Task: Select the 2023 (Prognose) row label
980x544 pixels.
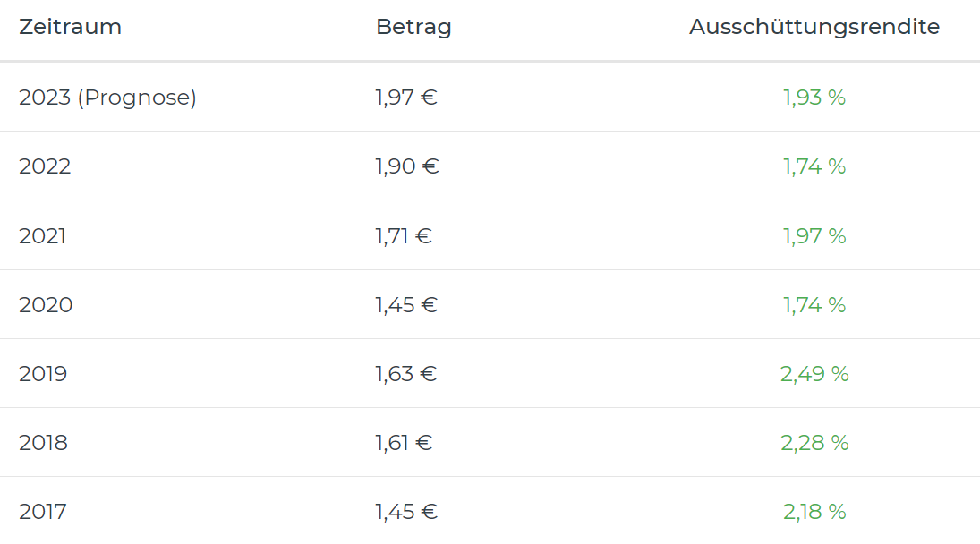Action: pyautogui.click(x=107, y=98)
